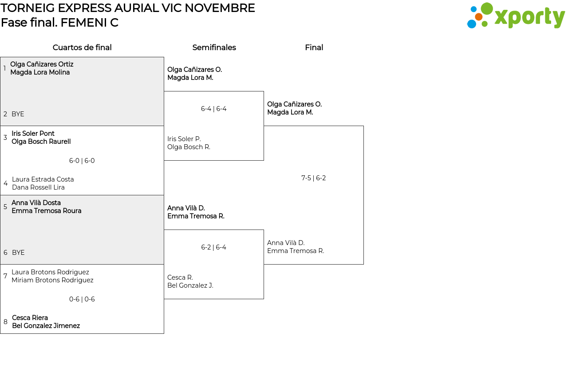568x392 pixels.
Task: Click the 7-5 | 6-2 final score
Action: pyautogui.click(x=314, y=178)
